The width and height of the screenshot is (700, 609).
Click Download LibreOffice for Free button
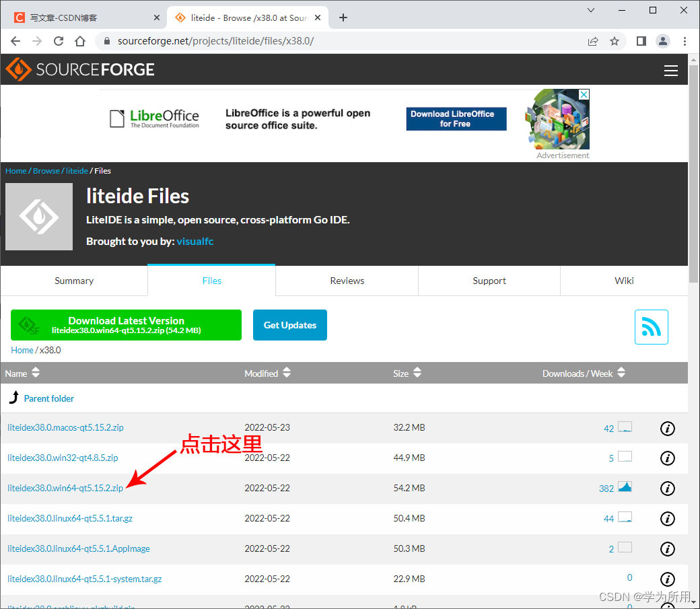coord(456,118)
